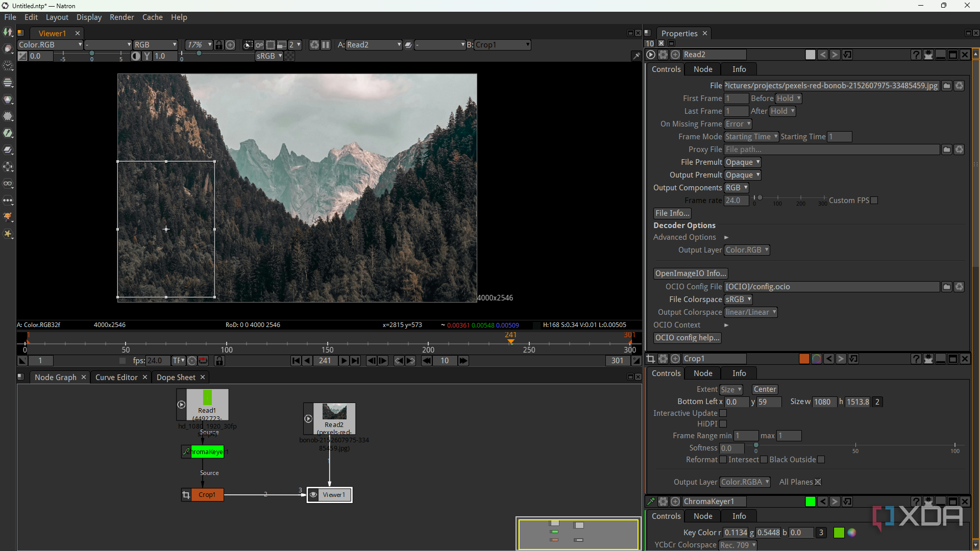
Task: Open the viewer zoom 17% dropdown
Action: (199, 45)
